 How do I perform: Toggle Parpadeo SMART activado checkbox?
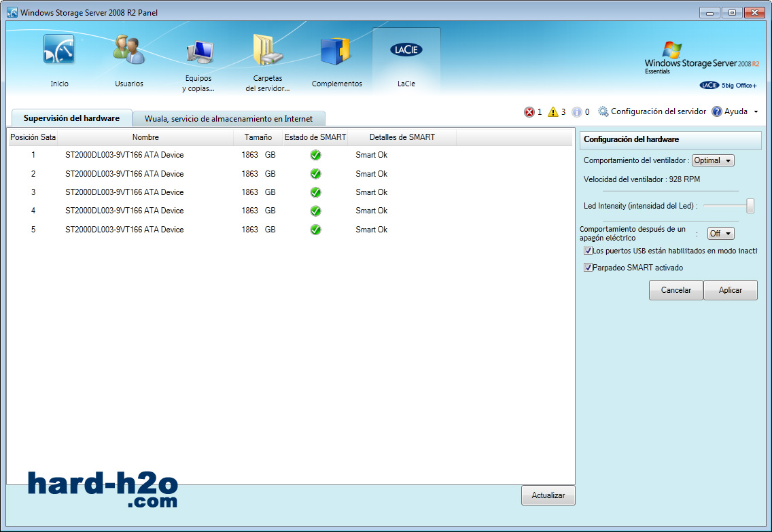tap(588, 268)
